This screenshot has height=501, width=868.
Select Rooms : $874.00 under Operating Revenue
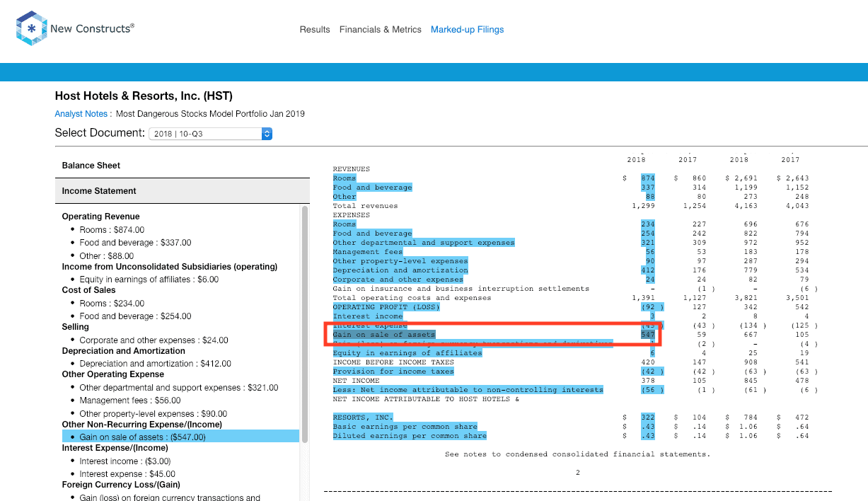pos(112,230)
